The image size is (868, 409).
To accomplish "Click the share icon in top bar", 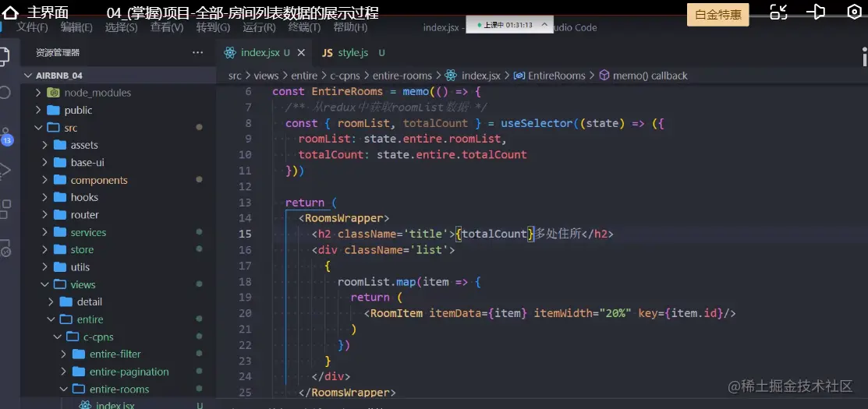I will [817, 12].
